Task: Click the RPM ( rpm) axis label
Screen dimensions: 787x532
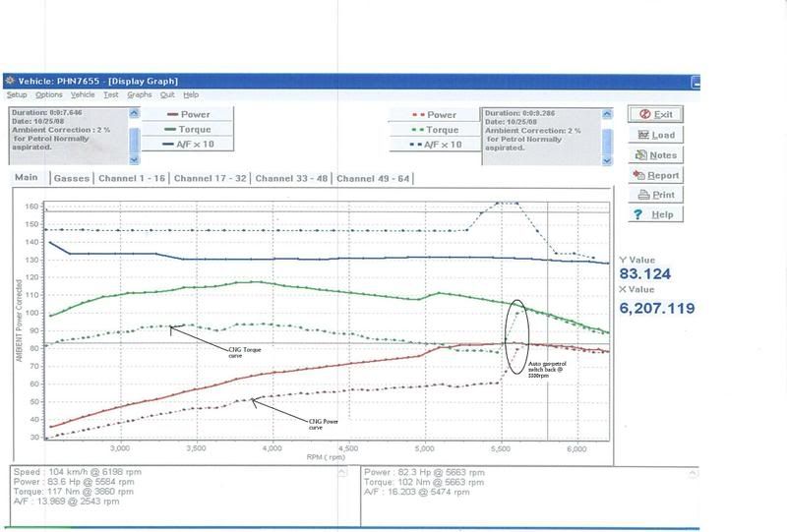Action: 326,457
